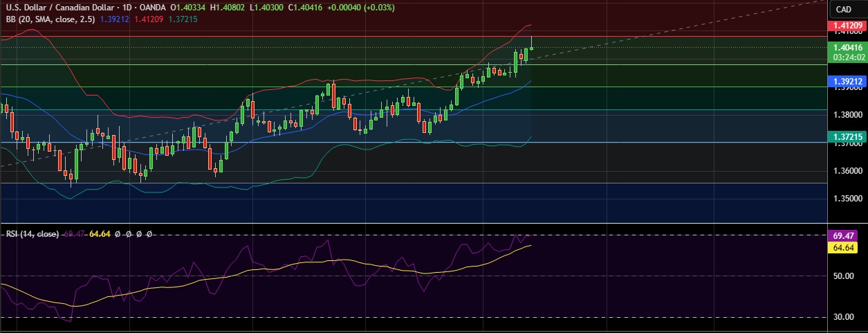Click the red 1.41209 price scale label
This screenshot has height=333, width=868.
coord(847,26)
